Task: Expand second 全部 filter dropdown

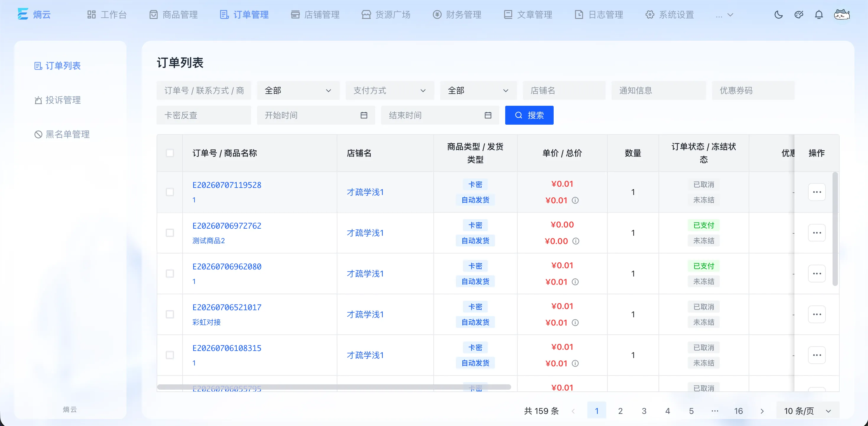Action: (x=479, y=90)
